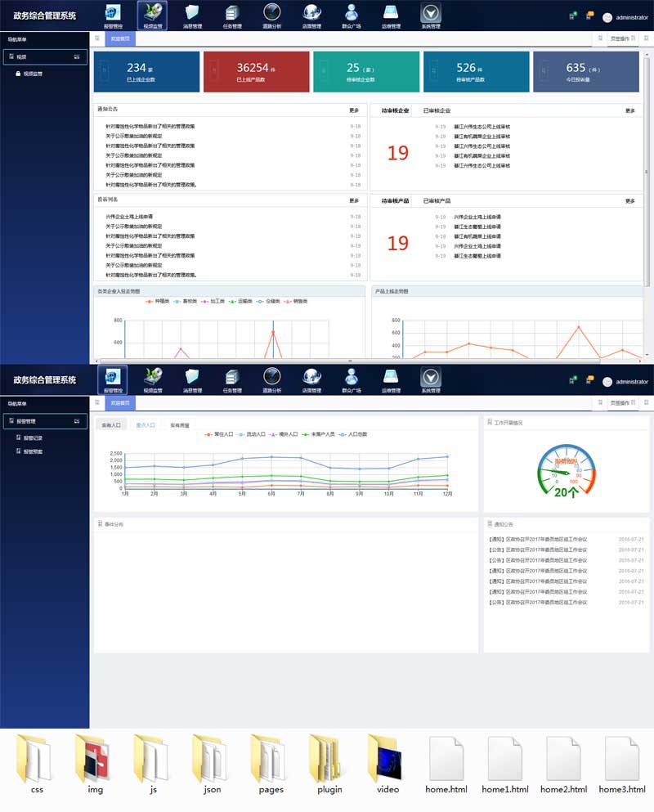Open the public square person icon in the top dashboard
The image size is (654, 812).
(x=352, y=16)
